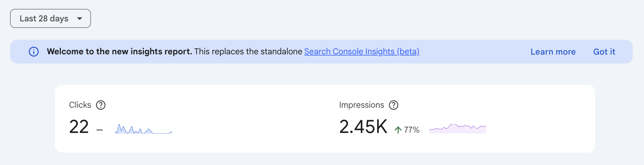Viewport: 644px width, 165px height.
Task: Click the 77% change indicator
Action: point(412,130)
